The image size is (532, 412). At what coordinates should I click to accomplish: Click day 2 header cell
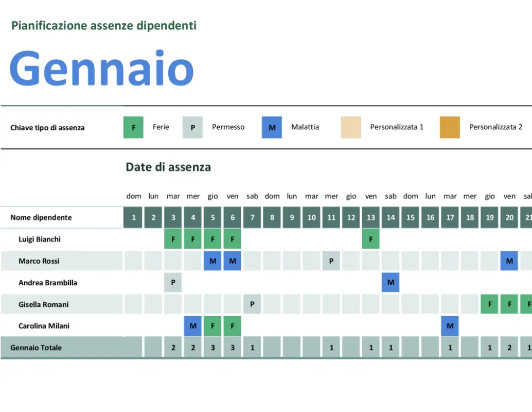(x=153, y=217)
